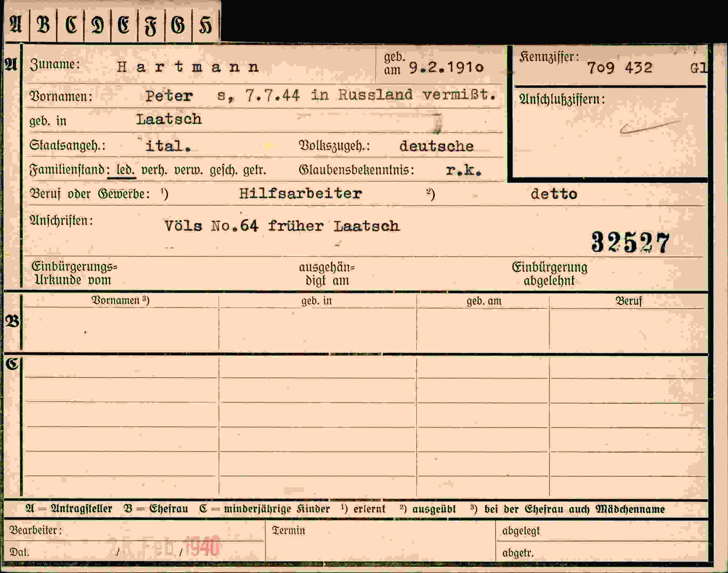
Task: Click the marital option 'verh.'
Action: (154, 170)
